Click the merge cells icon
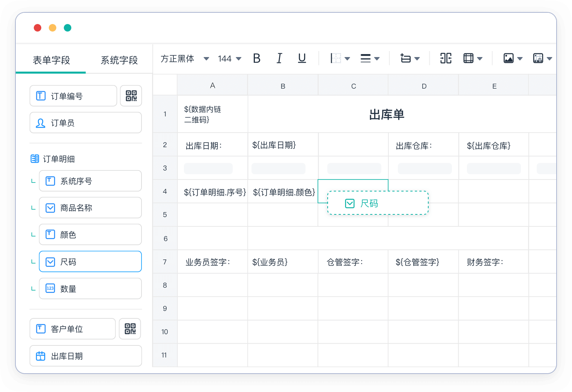Image resolution: width=572 pixels, height=392 pixels. click(446, 59)
